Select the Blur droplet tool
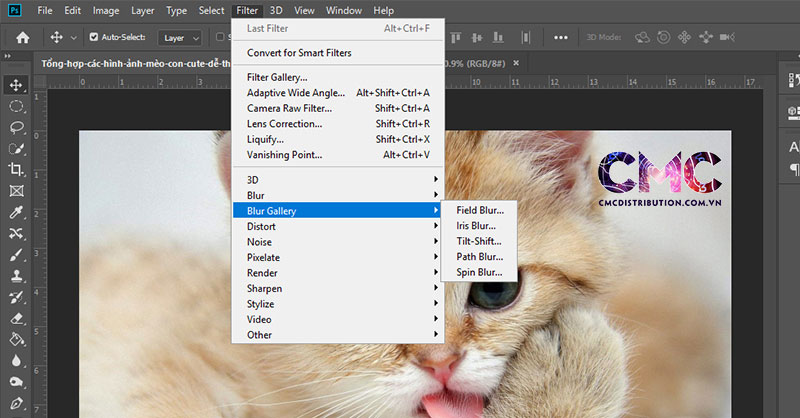 coord(16,361)
